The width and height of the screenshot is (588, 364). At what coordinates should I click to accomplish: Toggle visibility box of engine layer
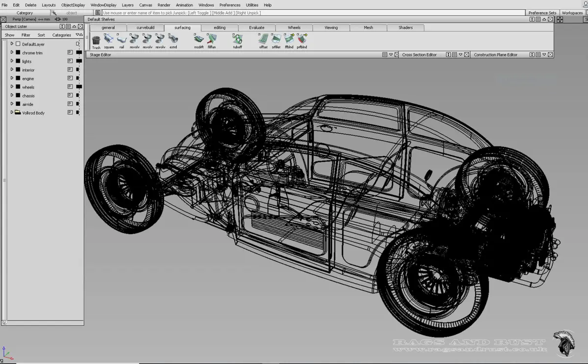18,78
